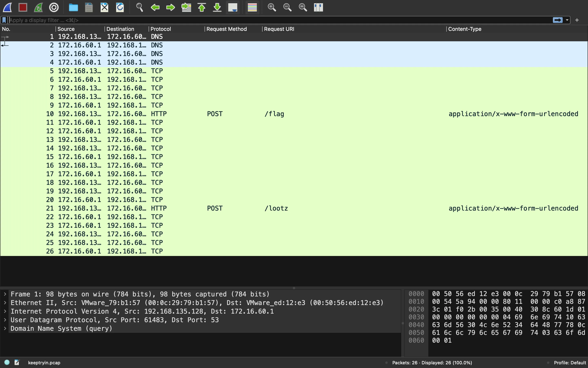The width and height of the screenshot is (588, 368).
Task: Click Packets: 26 Displayed status text
Action: tap(432, 363)
